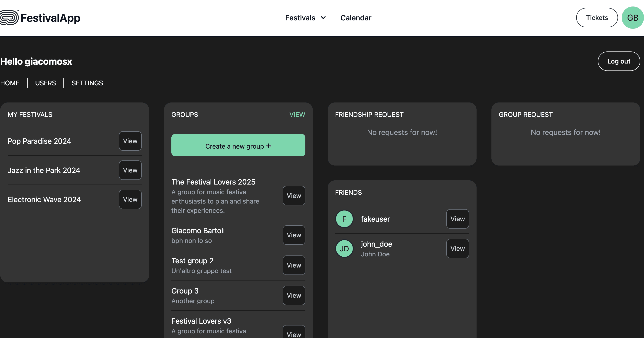
Task: Go to the HOME tab
Action: (x=10, y=83)
